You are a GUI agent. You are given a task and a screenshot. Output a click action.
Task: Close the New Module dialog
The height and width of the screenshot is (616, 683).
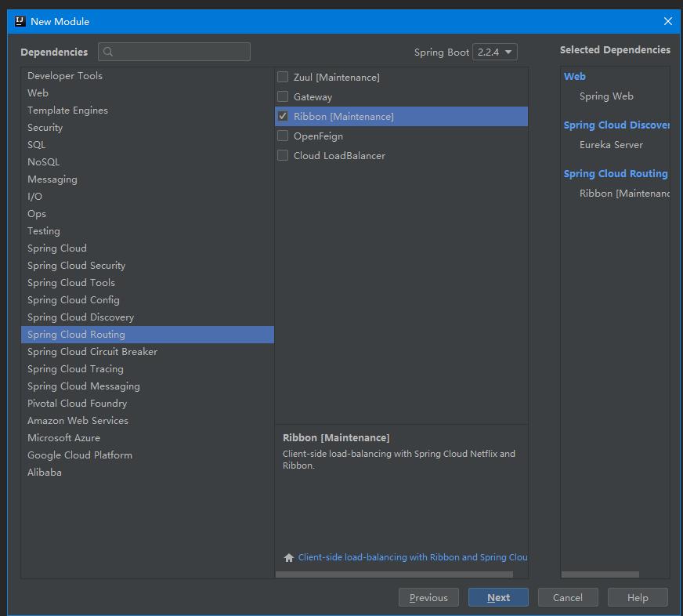pyautogui.click(x=668, y=21)
